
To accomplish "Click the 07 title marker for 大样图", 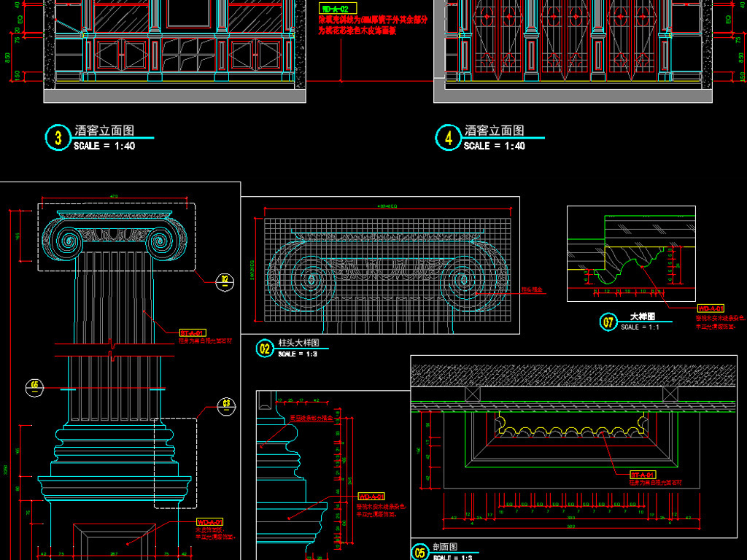I will tap(608, 322).
